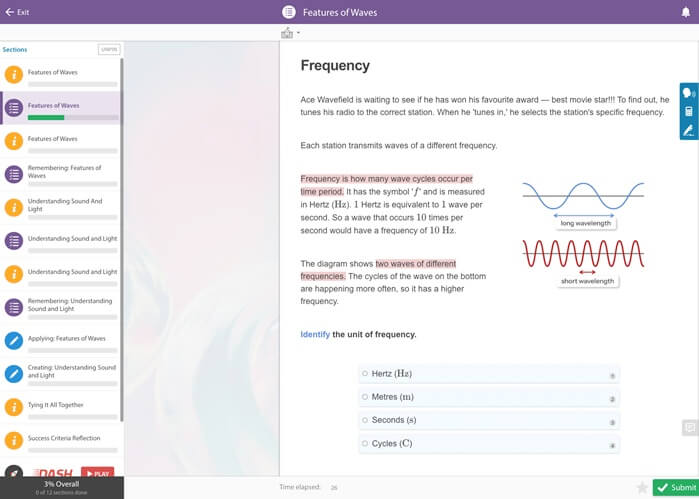Open Understanding Sound and Light quiz icon

(14, 241)
